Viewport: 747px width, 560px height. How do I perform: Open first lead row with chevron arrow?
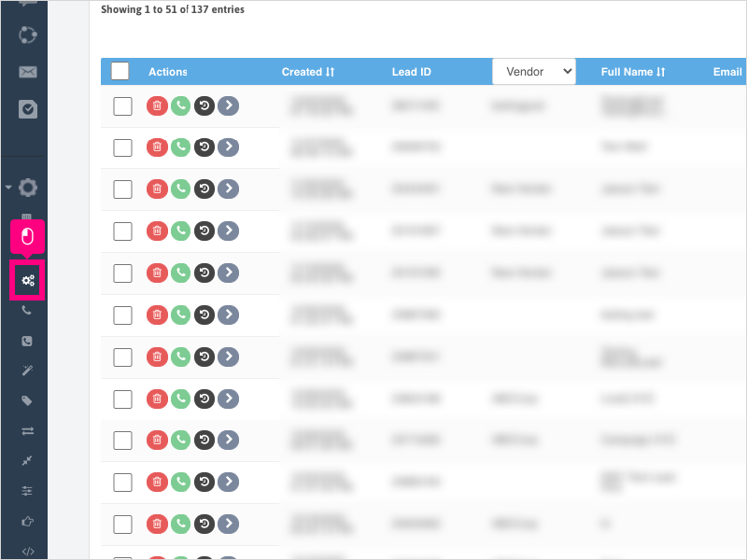point(228,105)
